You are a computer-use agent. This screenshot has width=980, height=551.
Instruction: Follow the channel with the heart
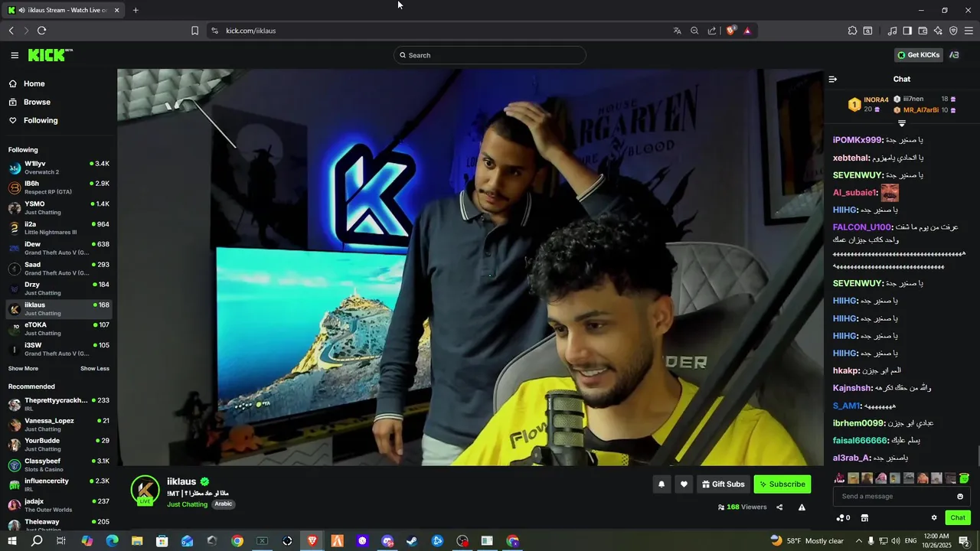(684, 484)
